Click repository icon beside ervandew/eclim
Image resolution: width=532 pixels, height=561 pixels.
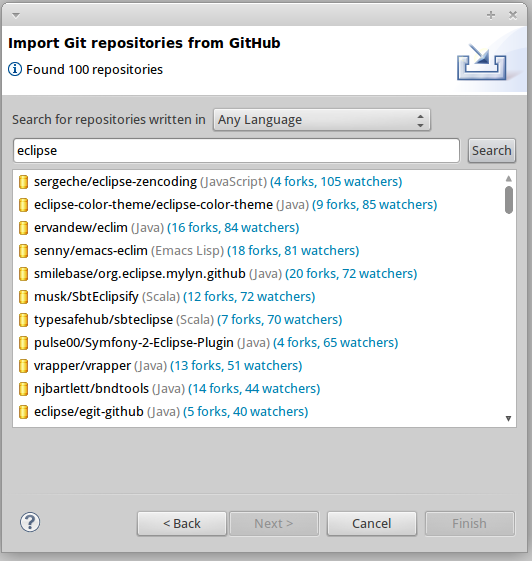tap(23, 228)
